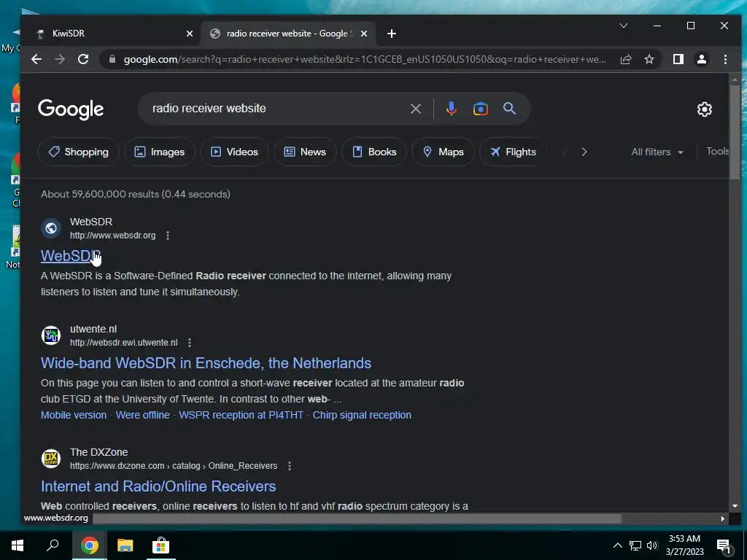
Task: Open the tab search dropdown
Action: pyautogui.click(x=624, y=26)
